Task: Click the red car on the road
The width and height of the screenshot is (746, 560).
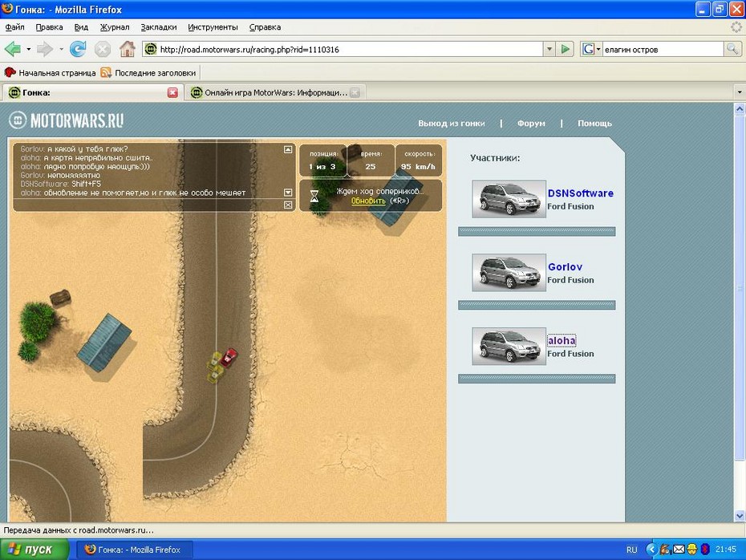Action: click(229, 357)
